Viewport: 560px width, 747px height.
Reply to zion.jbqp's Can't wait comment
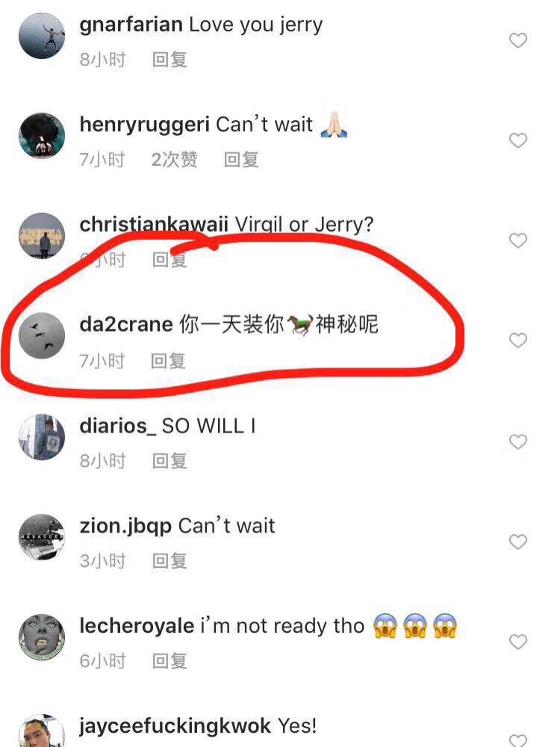169,561
